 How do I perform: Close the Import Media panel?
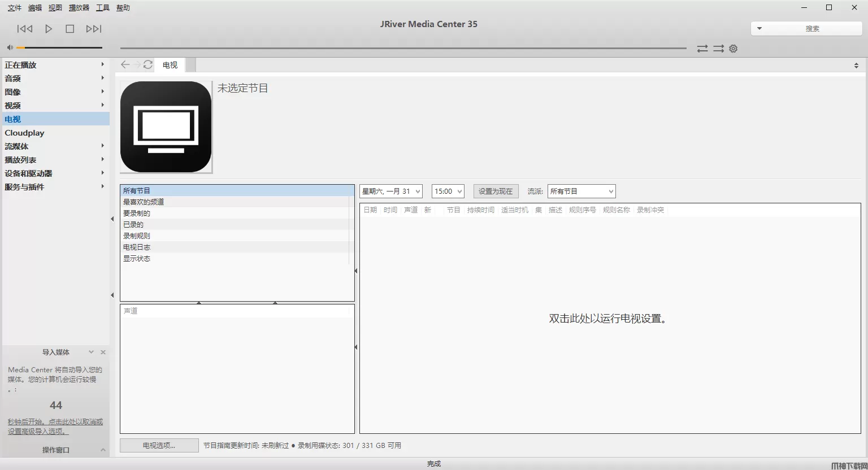coord(103,352)
